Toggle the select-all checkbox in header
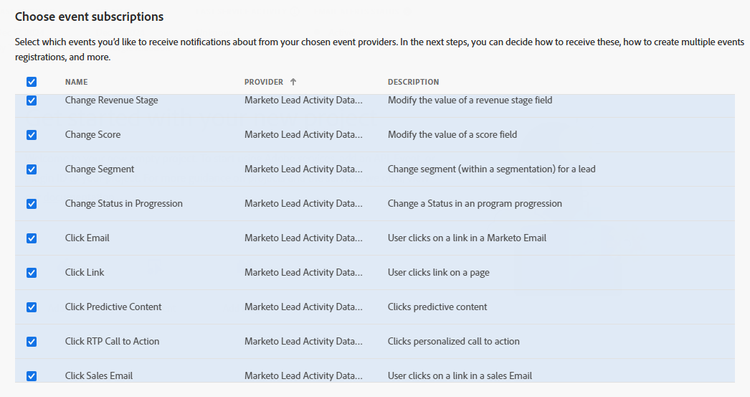The width and height of the screenshot is (750, 397). click(x=32, y=82)
